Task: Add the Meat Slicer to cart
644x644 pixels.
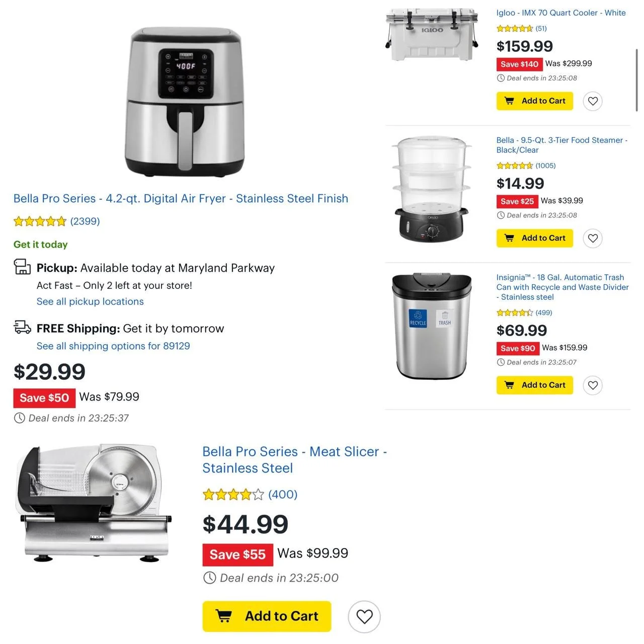Action: coord(267,616)
